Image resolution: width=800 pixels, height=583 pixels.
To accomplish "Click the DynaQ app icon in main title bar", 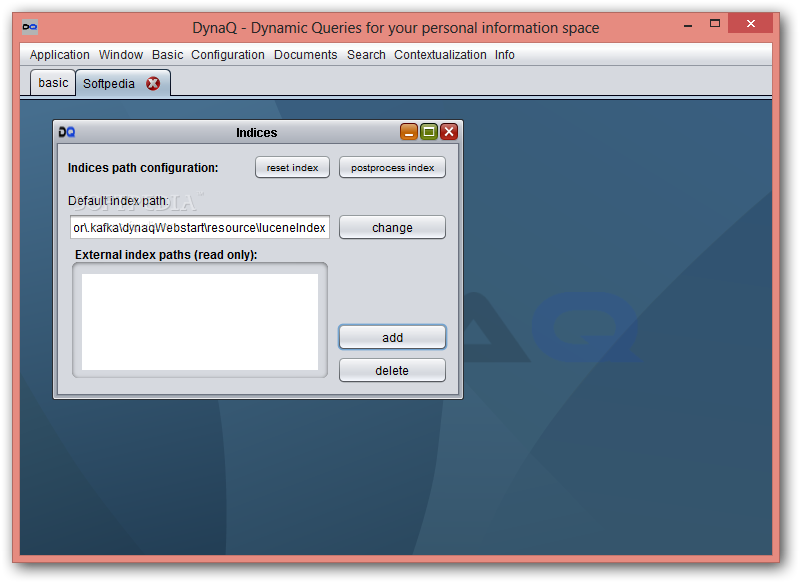I will click(30, 27).
